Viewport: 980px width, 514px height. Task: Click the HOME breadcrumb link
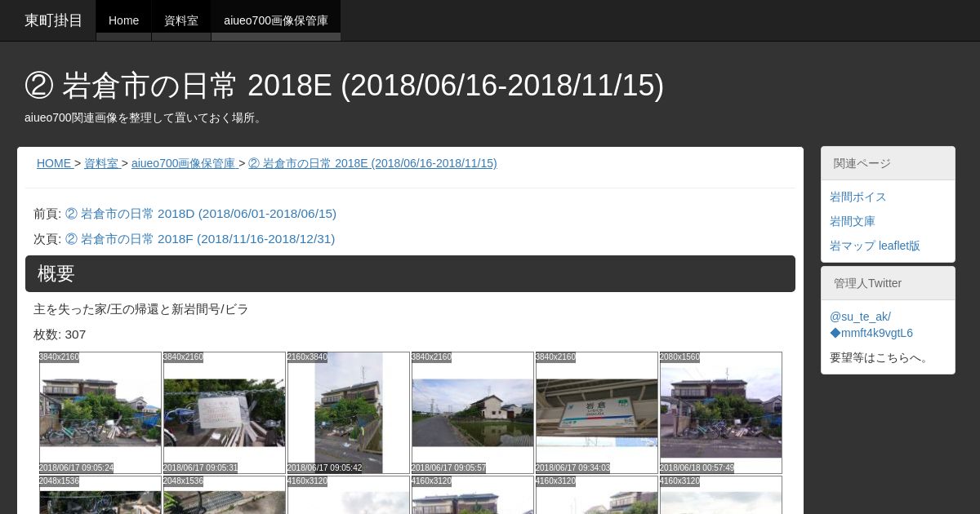coord(54,163)
